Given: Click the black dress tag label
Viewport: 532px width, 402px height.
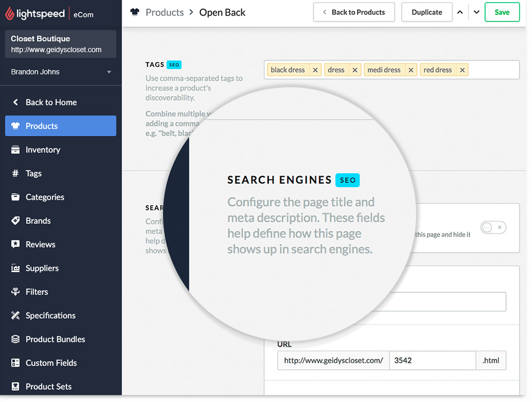Looking at the screenshot, I should tap(288, 70).
